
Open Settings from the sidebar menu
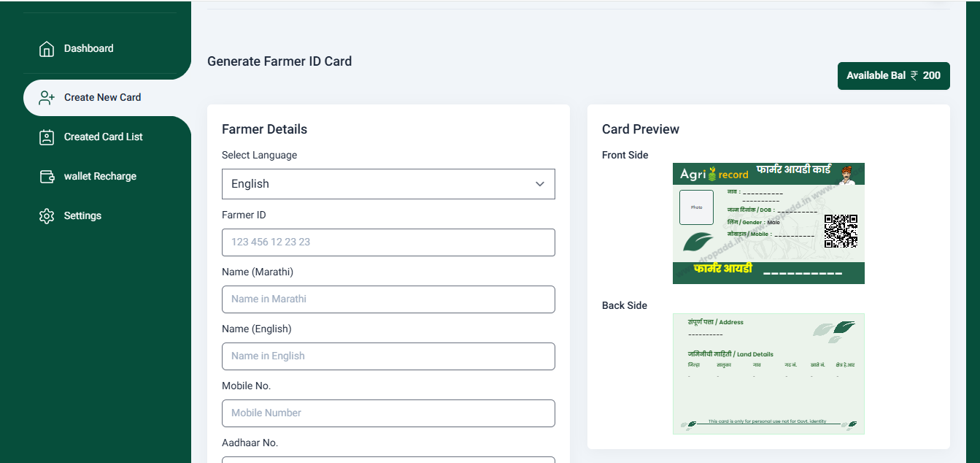[x=82, y=216]
